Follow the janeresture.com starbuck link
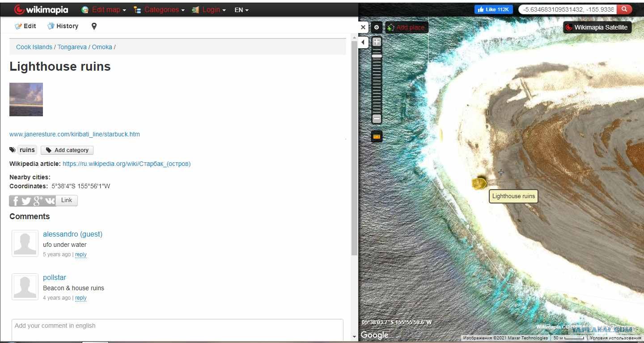Viewport: 644px width, 343px height. 75,134
